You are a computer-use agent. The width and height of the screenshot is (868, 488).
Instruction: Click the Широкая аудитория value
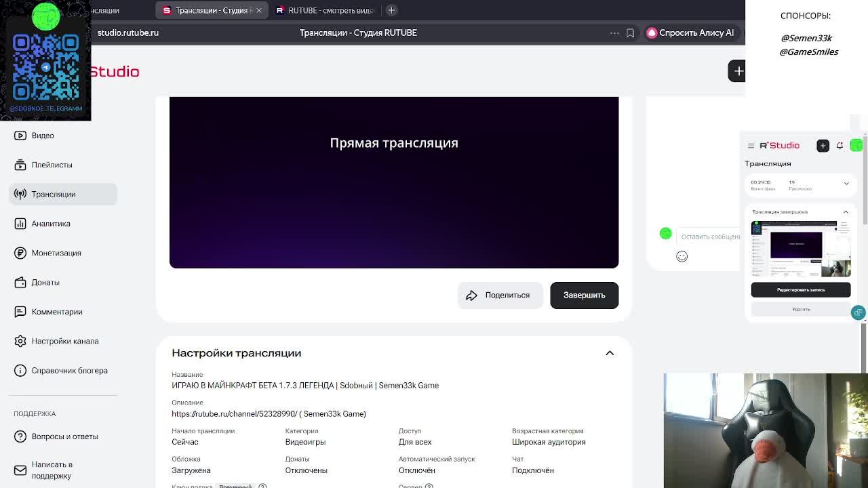pyautogui.click(x=549, y=442)
